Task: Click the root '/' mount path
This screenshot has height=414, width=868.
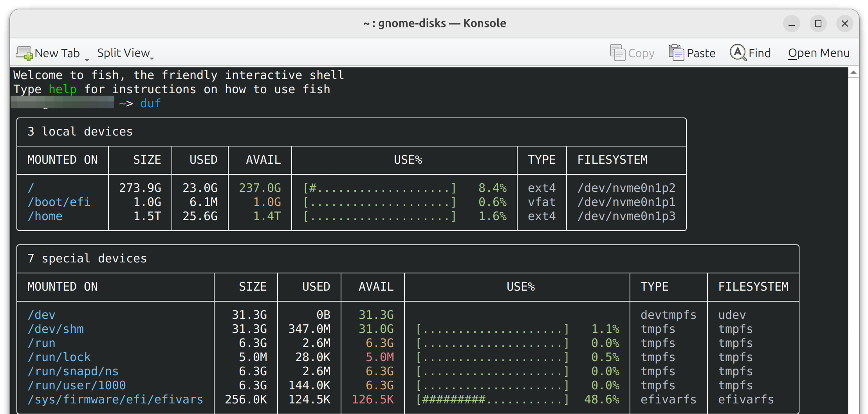Action: click(31, 188)
